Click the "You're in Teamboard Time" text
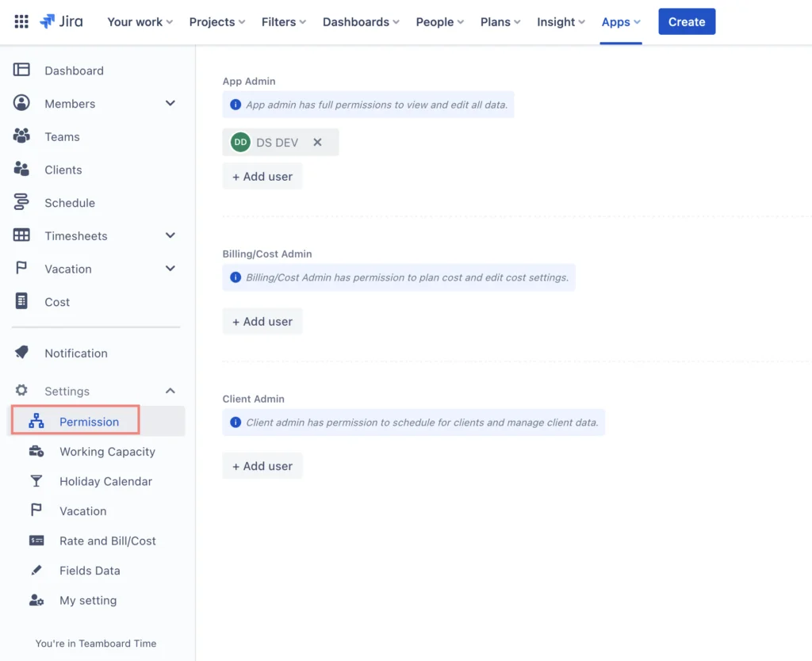Image resolution: width=812 pixels, height=661 pixels. tap(96, 644)
